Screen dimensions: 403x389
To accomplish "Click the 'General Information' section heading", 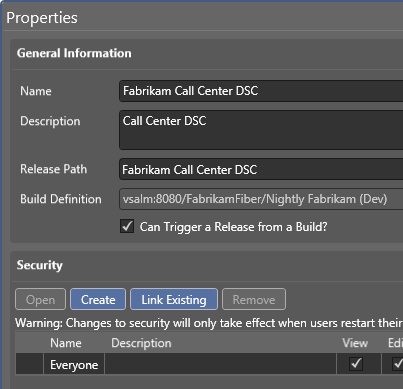I will click(74, 53).
